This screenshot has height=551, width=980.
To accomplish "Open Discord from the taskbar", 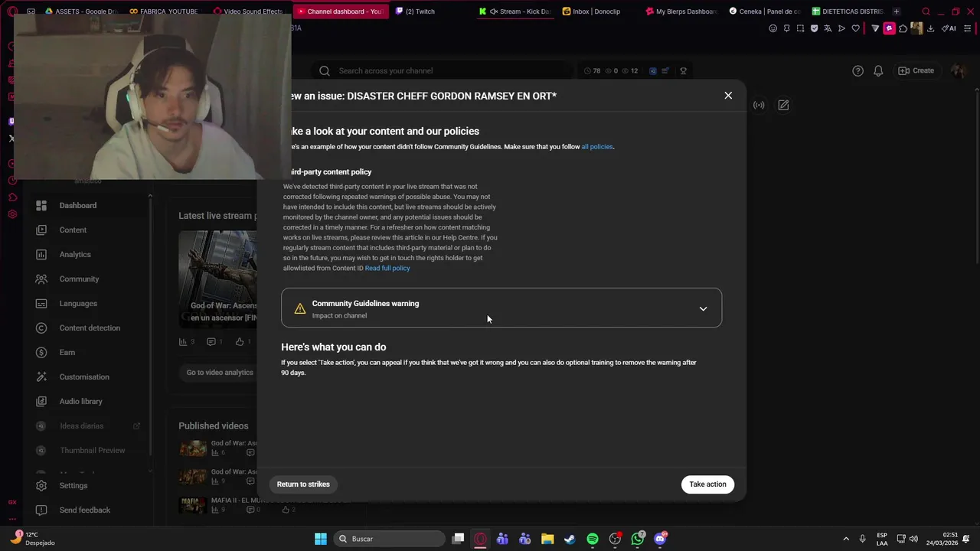I will [x=660, y=539].
